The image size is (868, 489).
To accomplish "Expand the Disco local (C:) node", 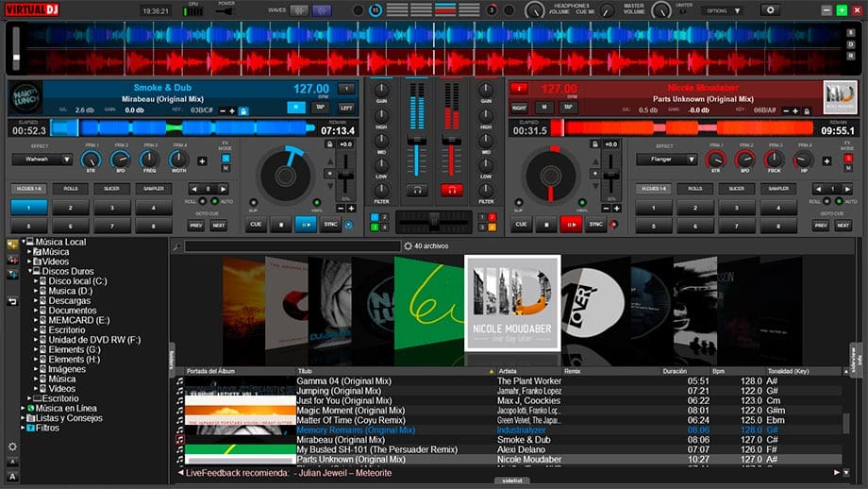I will coord(36,281).
